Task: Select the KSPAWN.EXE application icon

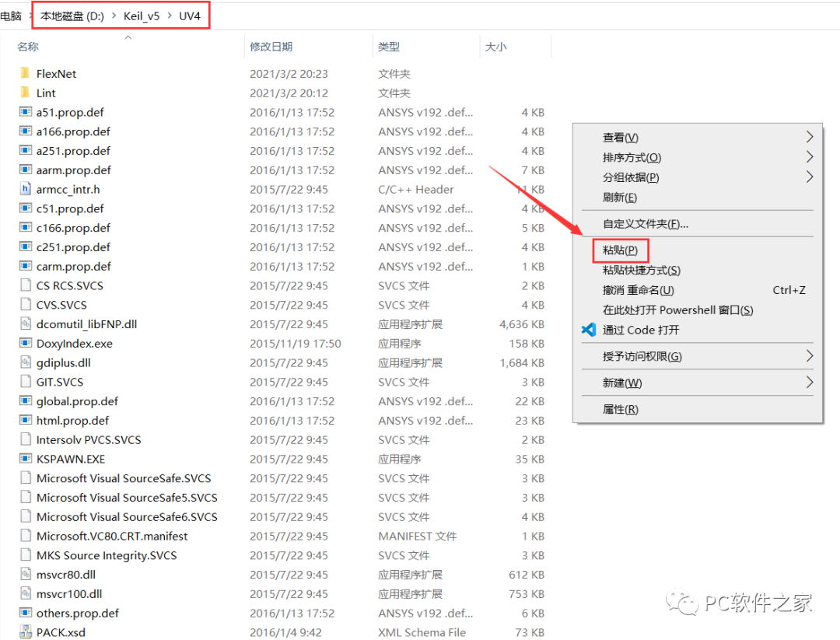Action: [25, 459]
